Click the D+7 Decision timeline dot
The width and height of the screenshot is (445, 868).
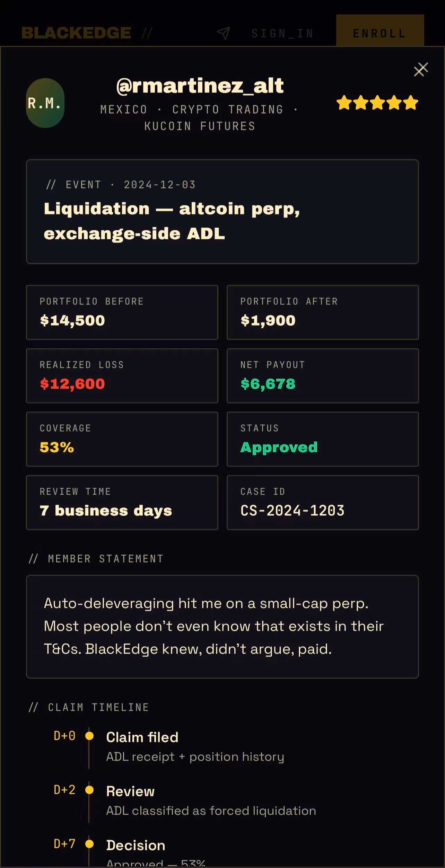89,844
